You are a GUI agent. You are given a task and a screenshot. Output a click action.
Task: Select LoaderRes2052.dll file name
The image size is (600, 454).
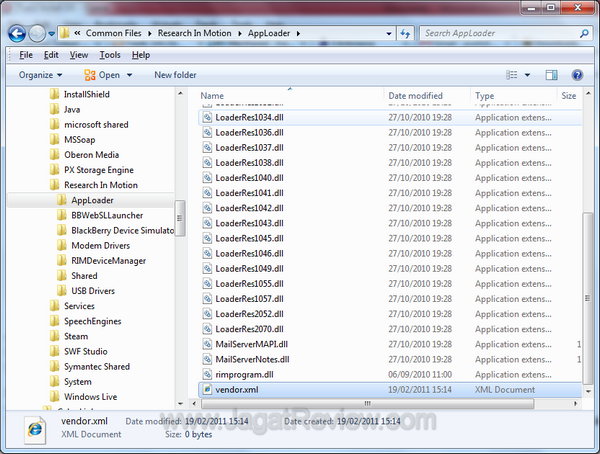click(249, 314)
